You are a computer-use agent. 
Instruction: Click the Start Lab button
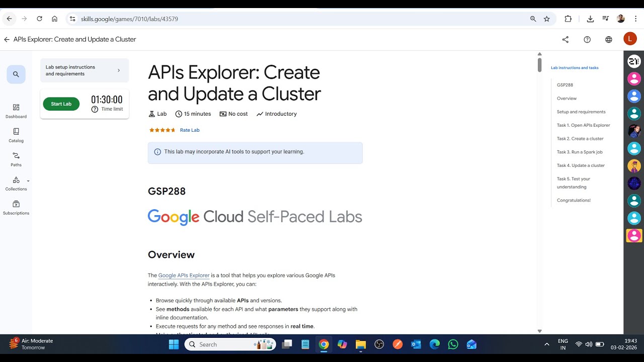61,104
